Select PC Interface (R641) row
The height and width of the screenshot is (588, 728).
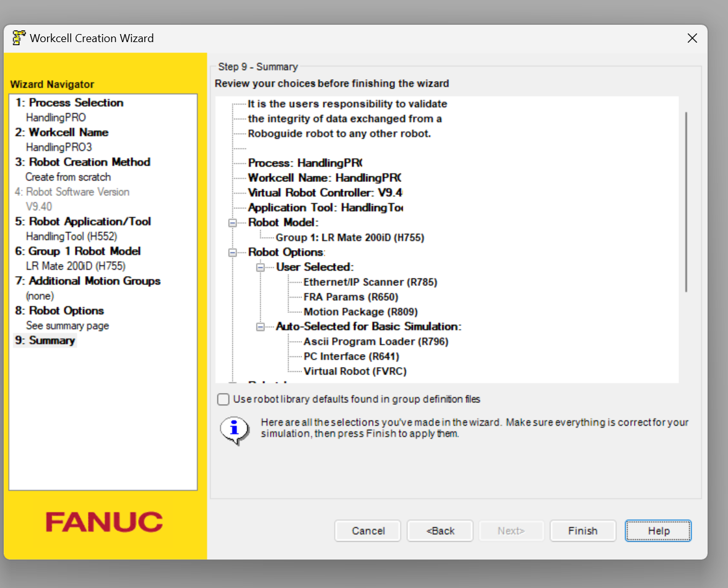pos(352,357)
